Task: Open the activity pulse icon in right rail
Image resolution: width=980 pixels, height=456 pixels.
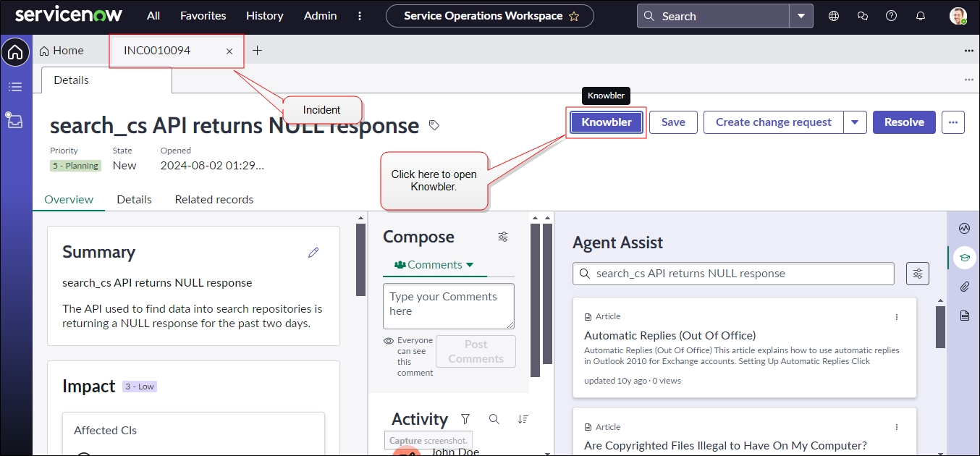Action: pos(964,229)
